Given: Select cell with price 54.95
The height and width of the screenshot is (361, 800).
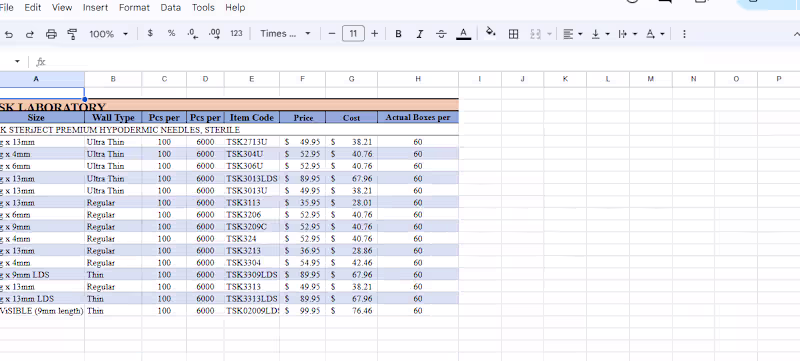Looking at the screenshot, I should (303, 263).
